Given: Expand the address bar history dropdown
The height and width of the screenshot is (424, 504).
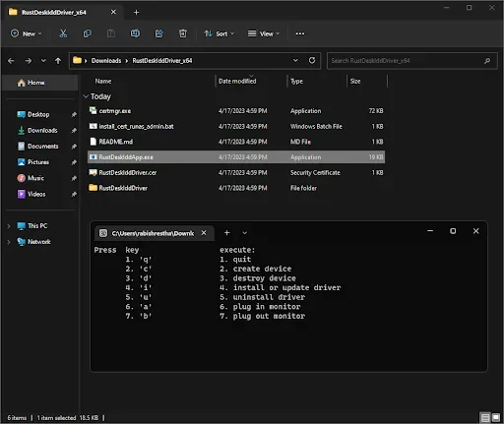Looking at the screenshot, I should (x=295, y=61).
